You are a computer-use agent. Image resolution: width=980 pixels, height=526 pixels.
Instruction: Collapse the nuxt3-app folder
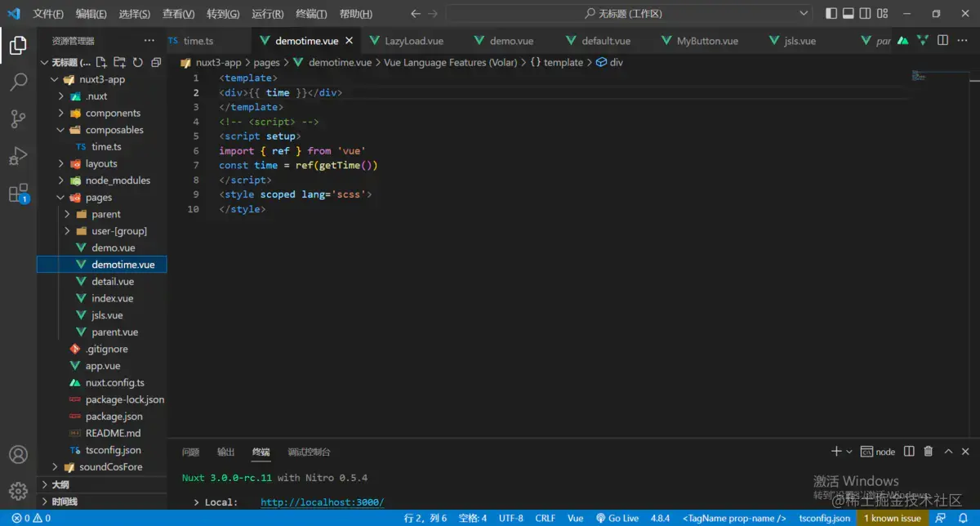tap(55, 79)
